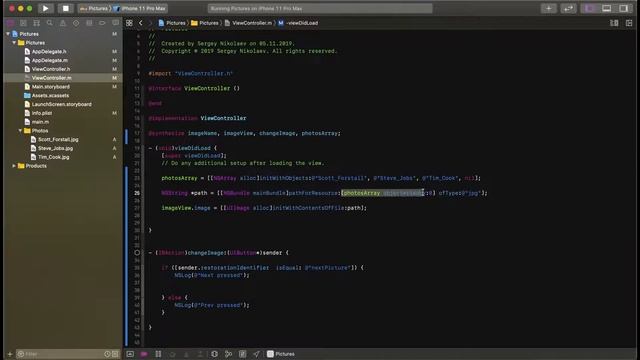640x360 pixels.
Task: Open the editor options lines icon
Action: coord(614,23)
